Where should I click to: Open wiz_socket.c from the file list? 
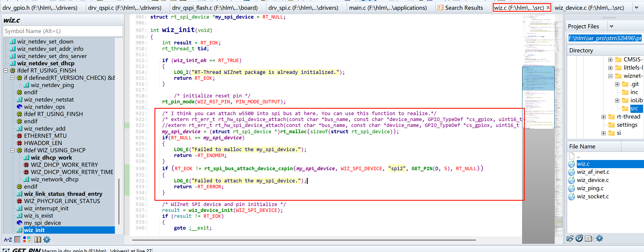592,196
